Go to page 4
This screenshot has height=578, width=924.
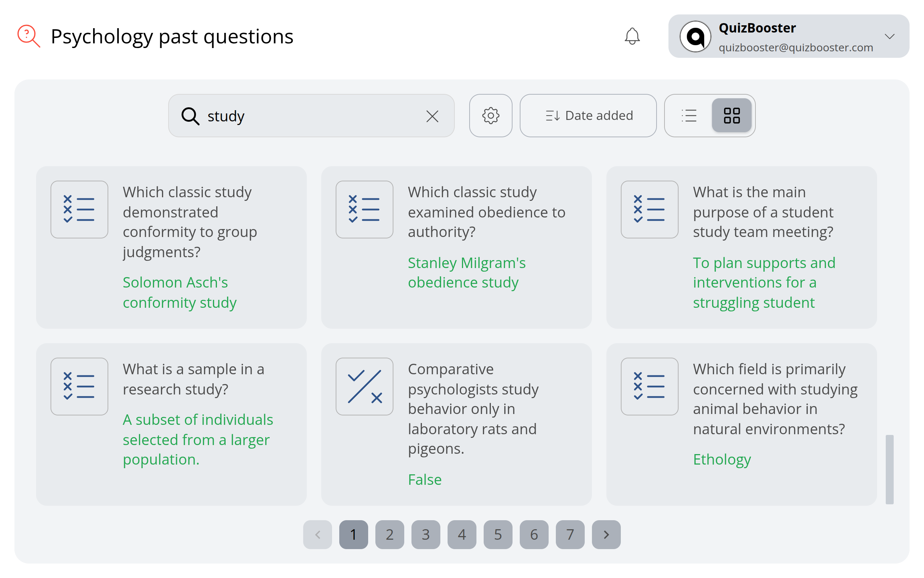coord(462,534)
